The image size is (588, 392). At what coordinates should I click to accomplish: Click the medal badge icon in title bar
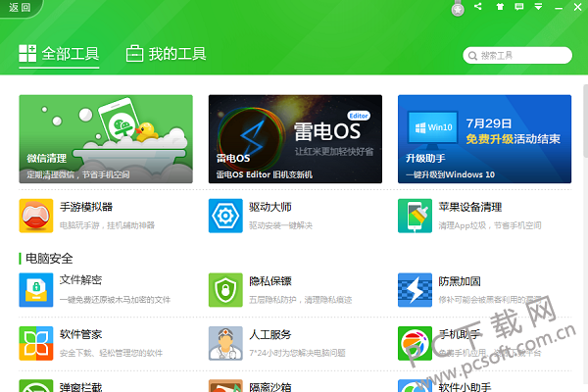[x=458, y=8]
